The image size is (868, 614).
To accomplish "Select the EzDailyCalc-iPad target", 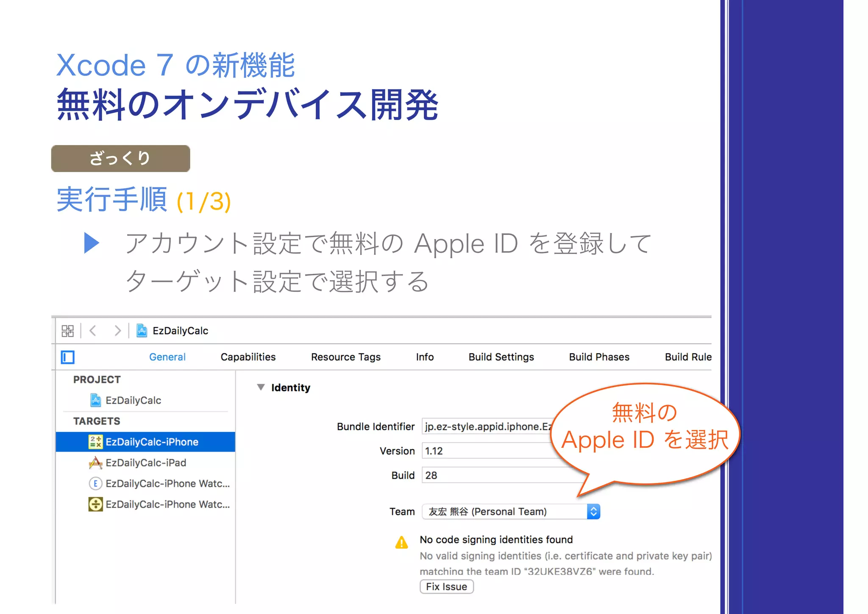I will pyautogui.click(x=145, y=463).
